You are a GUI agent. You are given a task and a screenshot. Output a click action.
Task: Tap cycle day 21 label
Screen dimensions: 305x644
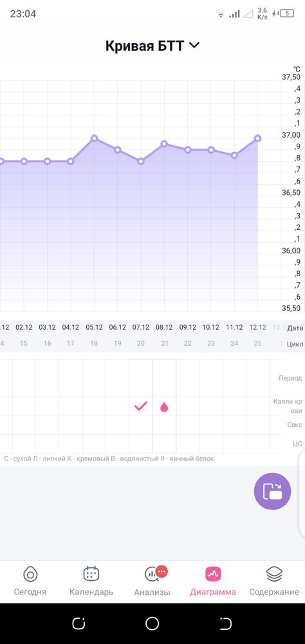[164, 343]
